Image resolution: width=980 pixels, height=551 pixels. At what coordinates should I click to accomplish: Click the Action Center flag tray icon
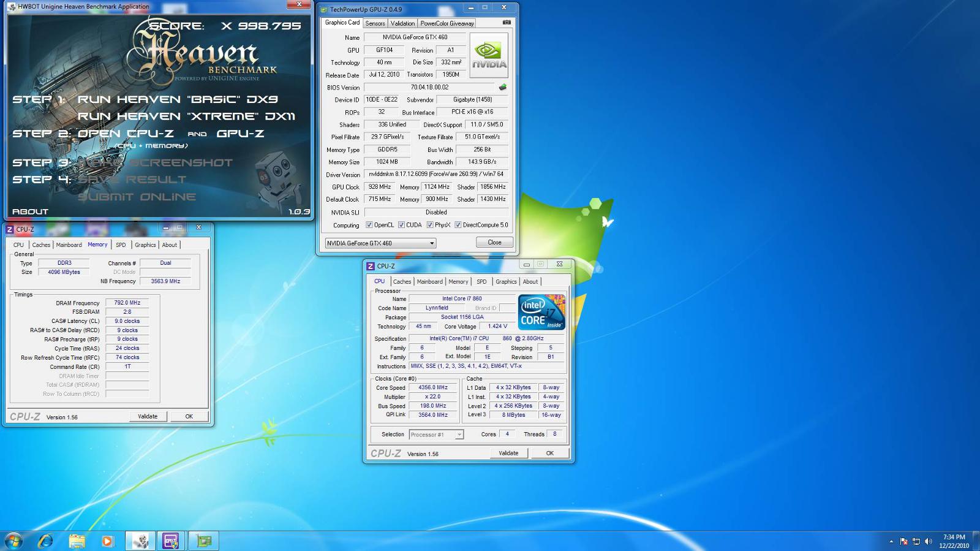coord(903,541)
